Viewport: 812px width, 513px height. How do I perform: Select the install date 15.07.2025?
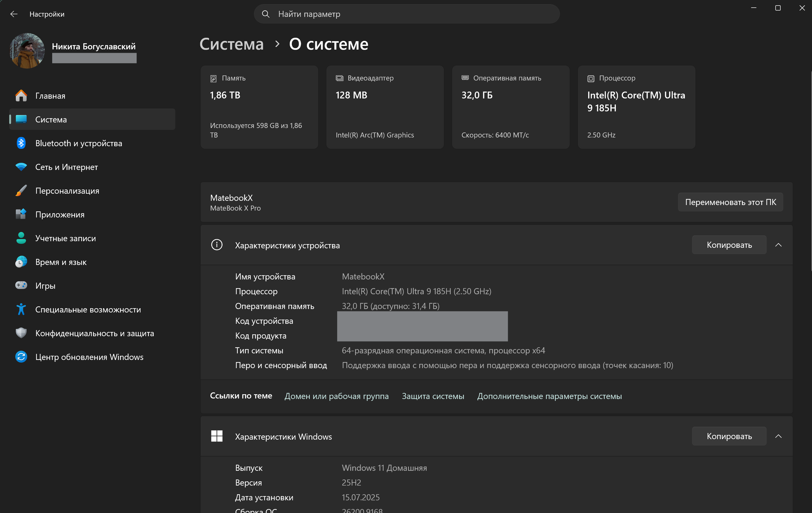[361, 497]
